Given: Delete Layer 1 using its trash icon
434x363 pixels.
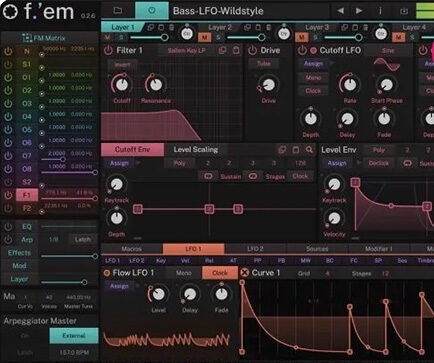Looking at the screenshot, I should (x=171, y=27).
